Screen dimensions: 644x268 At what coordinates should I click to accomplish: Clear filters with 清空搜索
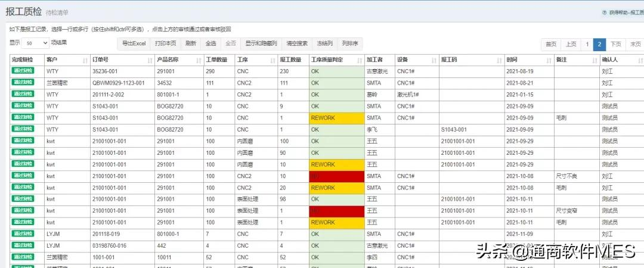tap(297, 43)
